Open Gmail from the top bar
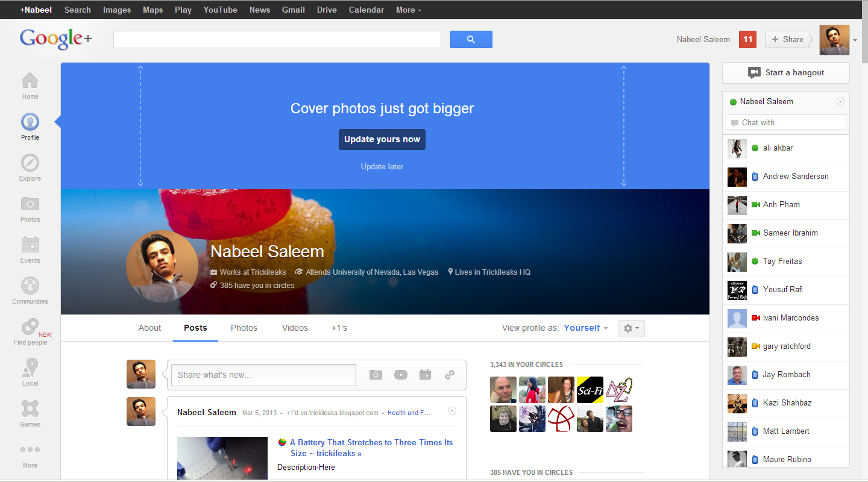The width and height of the screenshot is (868, 482). coord(294,10)
